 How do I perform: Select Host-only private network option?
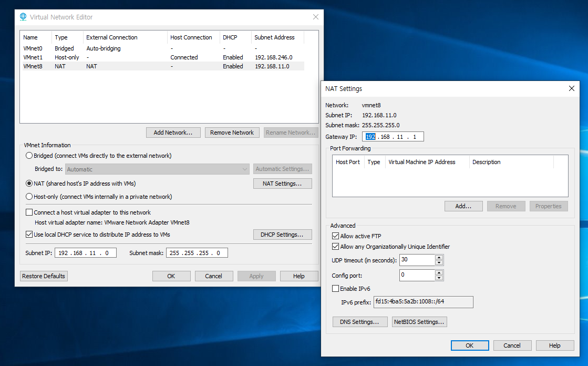[29, 196]
